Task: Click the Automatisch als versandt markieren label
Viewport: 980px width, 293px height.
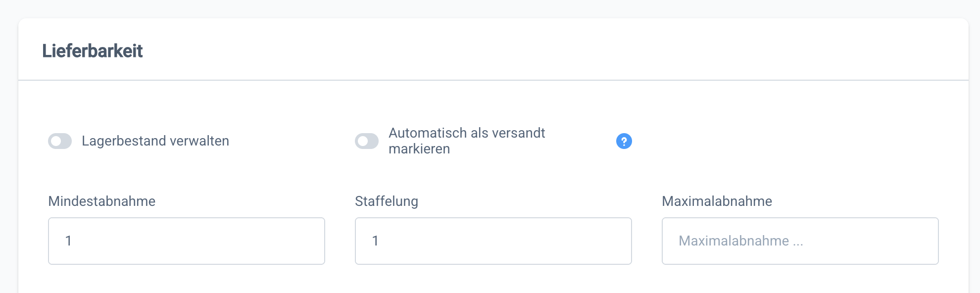Action: pyautogui.click(x=466, y=141)
